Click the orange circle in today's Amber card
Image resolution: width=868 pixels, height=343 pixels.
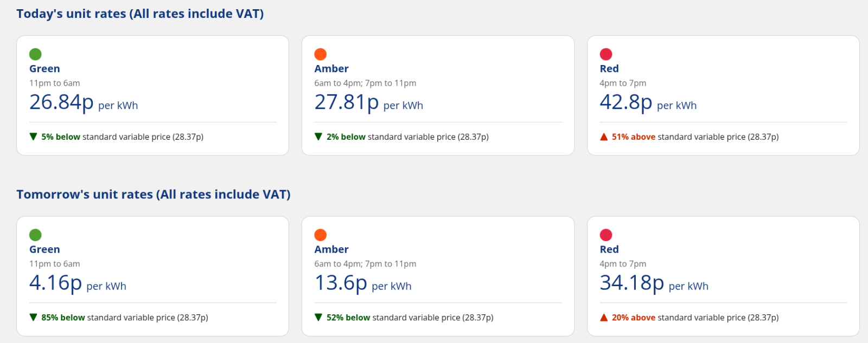[321, 54]
